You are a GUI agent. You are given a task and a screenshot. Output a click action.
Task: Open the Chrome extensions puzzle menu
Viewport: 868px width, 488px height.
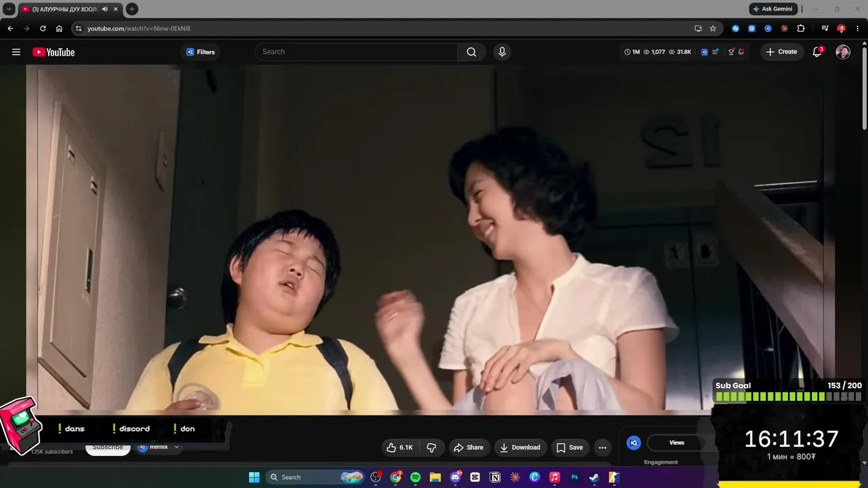pyautogui.click(x=801, y=28)
